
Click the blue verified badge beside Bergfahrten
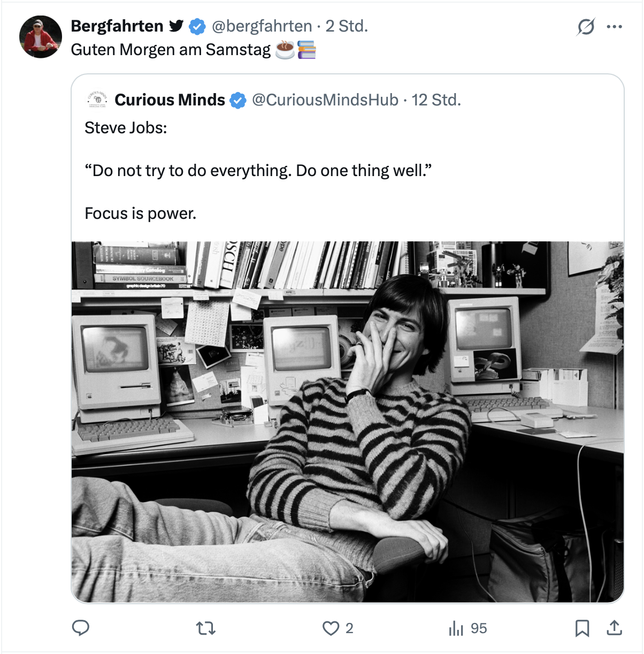click(x=197, y=26)
